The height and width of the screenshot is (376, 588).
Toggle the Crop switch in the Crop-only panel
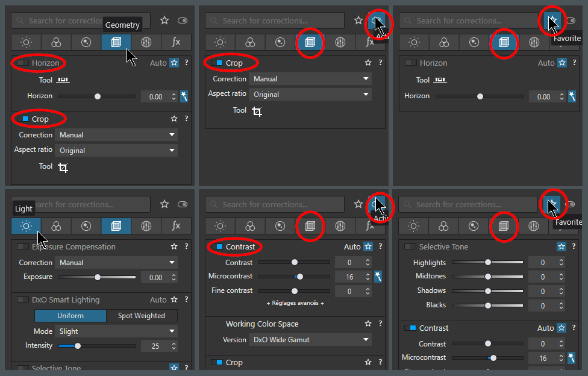217,63
